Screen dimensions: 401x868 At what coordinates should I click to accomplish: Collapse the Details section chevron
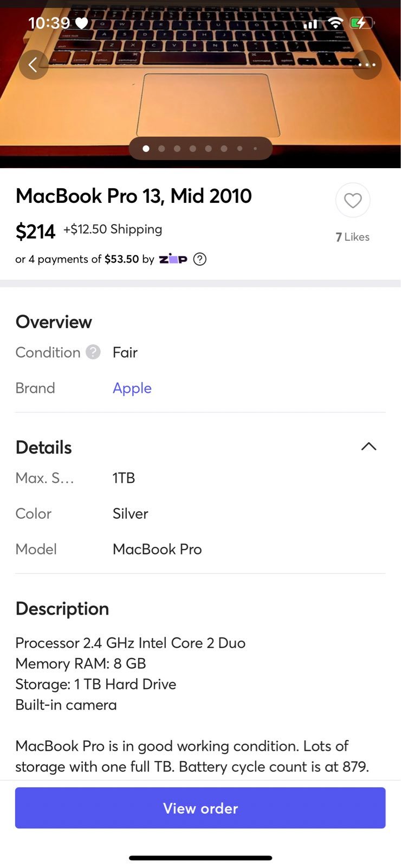pos(368,446)
